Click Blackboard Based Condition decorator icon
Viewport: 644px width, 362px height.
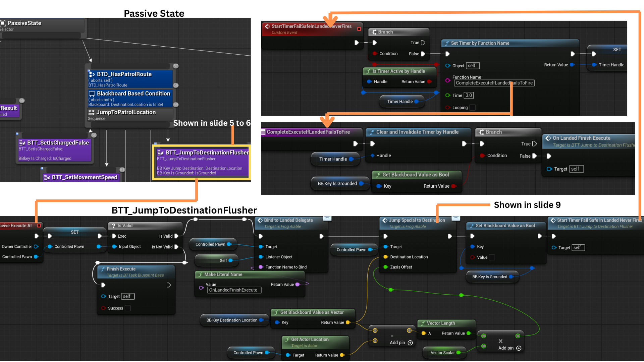(x=92, y=94)
